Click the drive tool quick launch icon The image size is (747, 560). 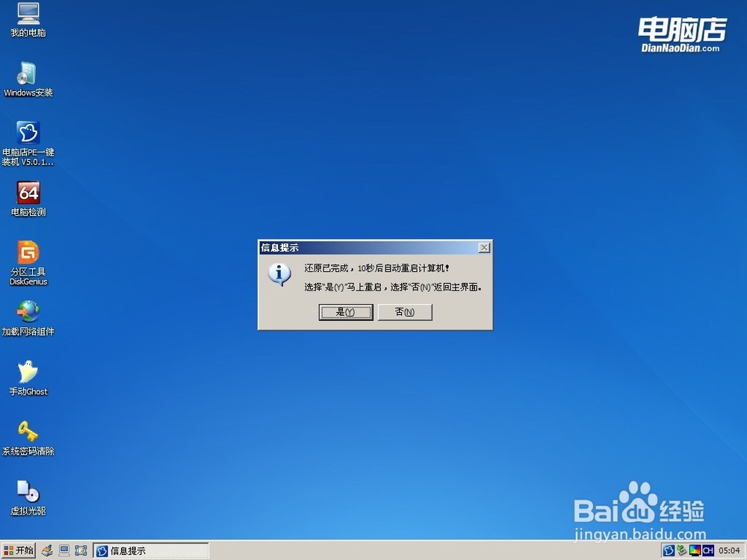tap(47, 550)
